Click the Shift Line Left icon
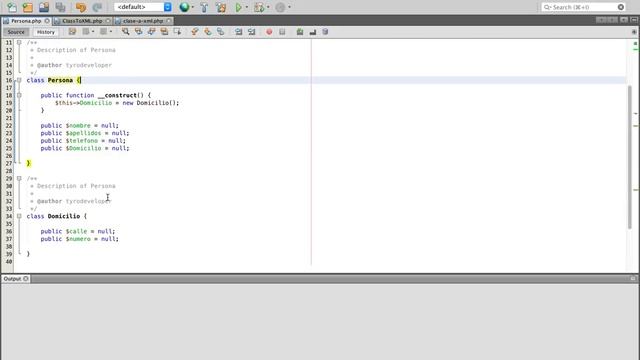The height and width of the screenshot is (360, 640). (238, 32)
